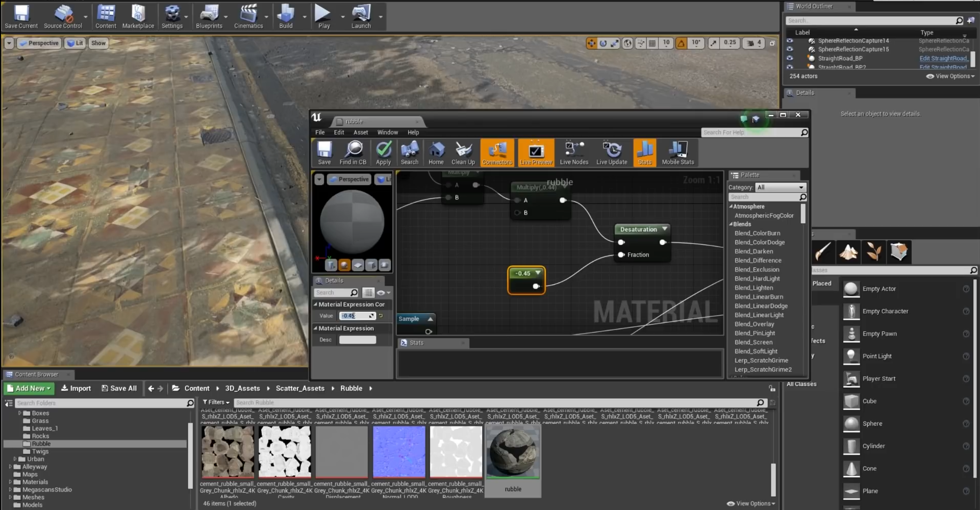Click the Add New button
The image size is (980, 510).
pyautogui.click(x=29, y=389)
